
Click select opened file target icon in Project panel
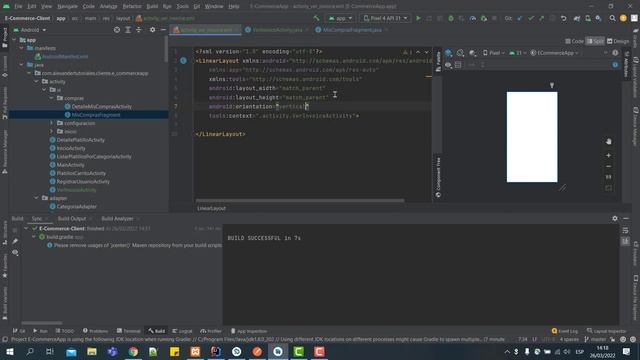(117, 30)
